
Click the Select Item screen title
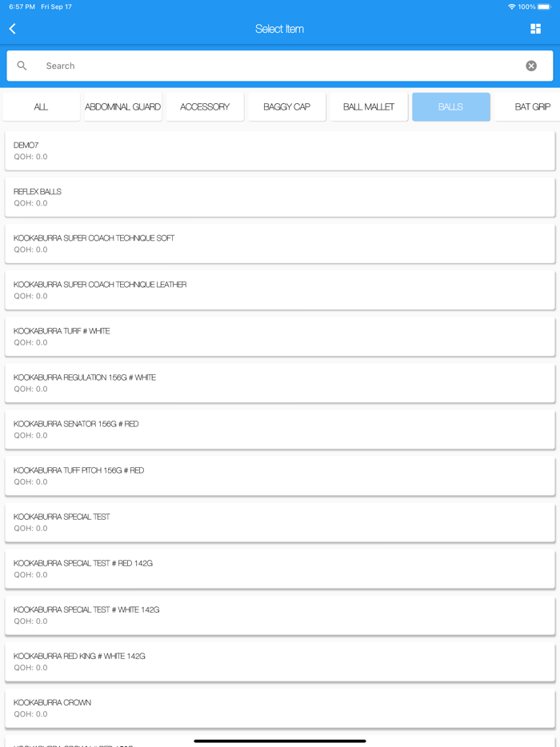click(x=280, y=29)
